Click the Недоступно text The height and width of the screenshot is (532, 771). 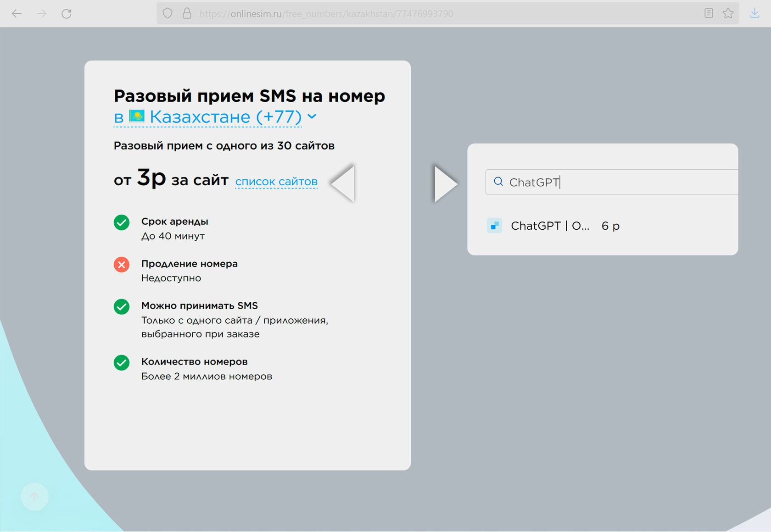(x=171, y=278)
